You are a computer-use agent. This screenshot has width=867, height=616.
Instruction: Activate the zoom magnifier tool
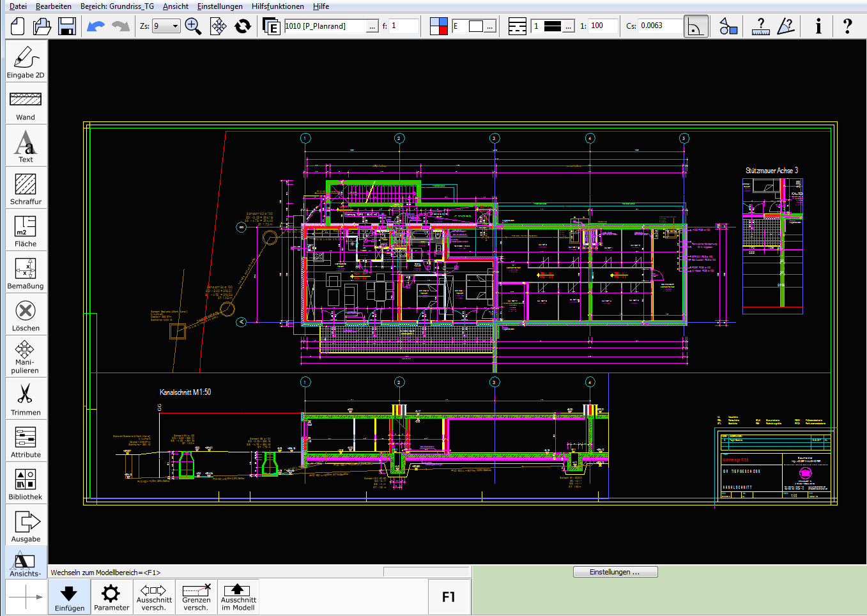(193, 26)
